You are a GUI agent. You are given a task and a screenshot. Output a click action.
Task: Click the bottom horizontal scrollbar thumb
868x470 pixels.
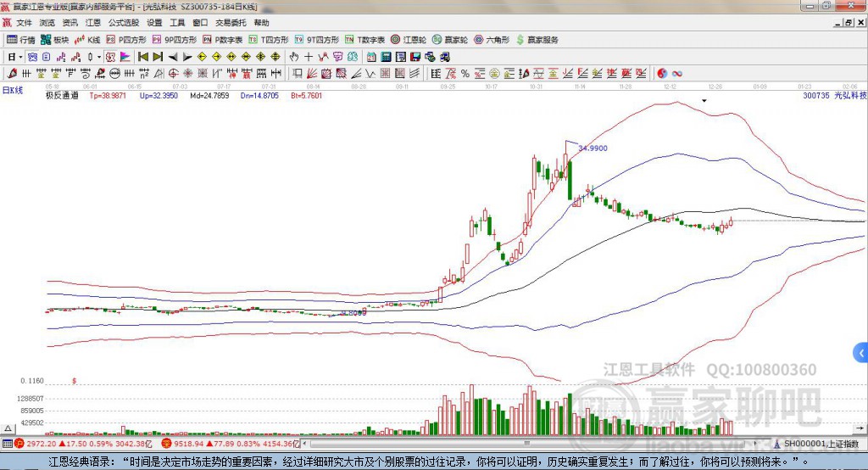pyautogui.click(x=527, y=444)
